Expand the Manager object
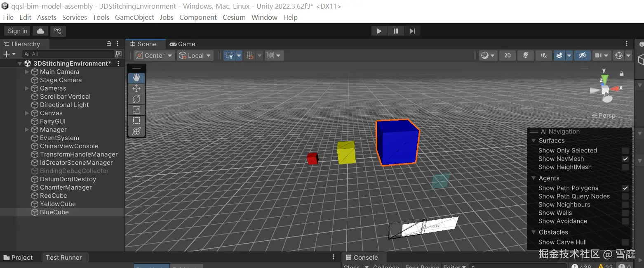 click(27, 130)
